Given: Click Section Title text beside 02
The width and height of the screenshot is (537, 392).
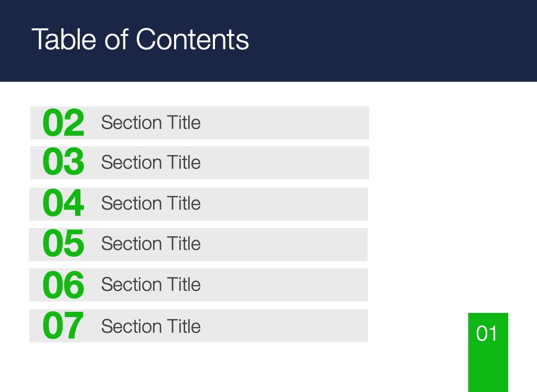Looking at the screenshot, I should tap(151, 123).
